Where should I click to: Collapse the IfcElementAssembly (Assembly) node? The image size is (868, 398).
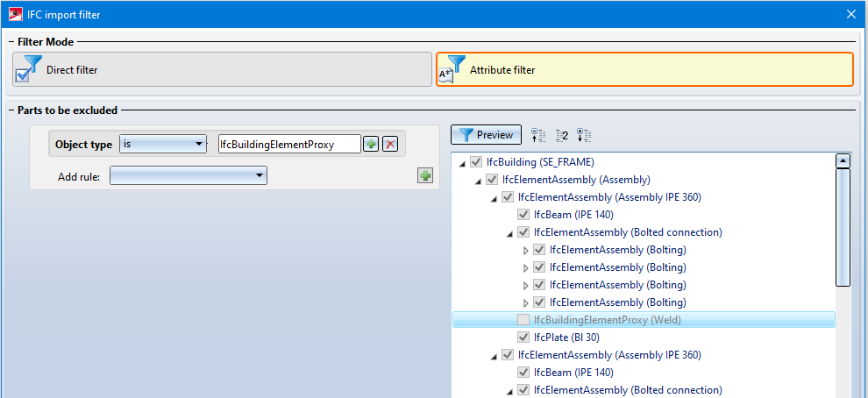(477, 181)
